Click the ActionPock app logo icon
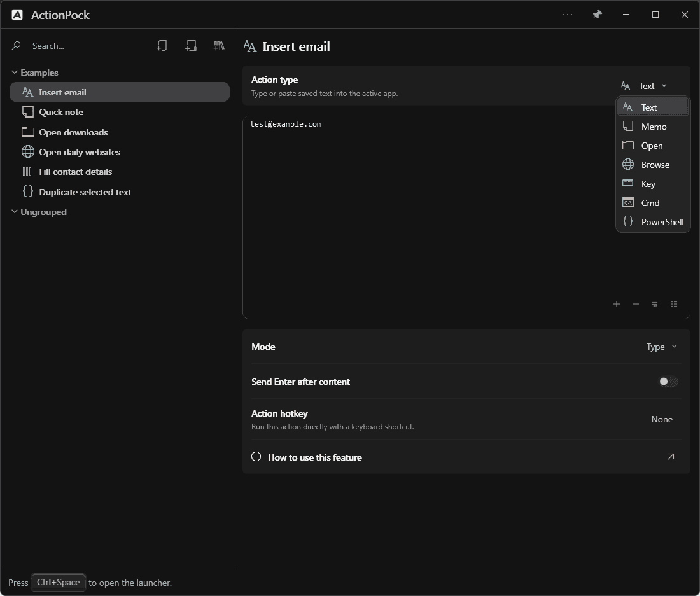 coord(17,15)
